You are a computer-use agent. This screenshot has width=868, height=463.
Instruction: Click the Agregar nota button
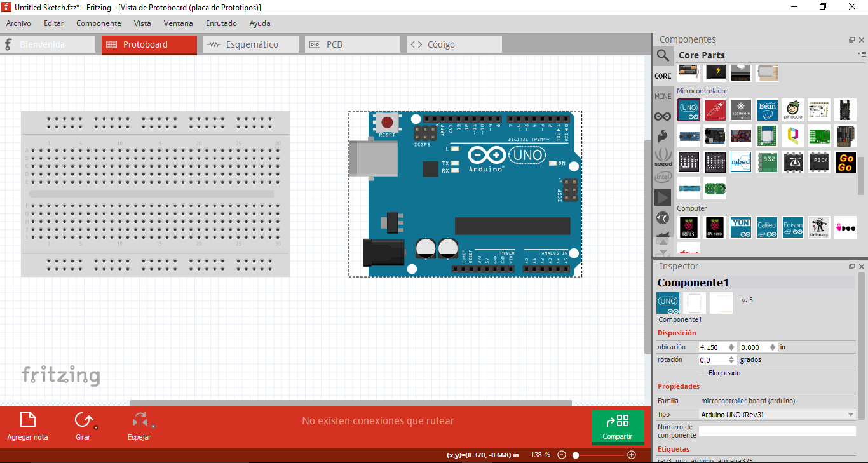[x=27, y=426]
